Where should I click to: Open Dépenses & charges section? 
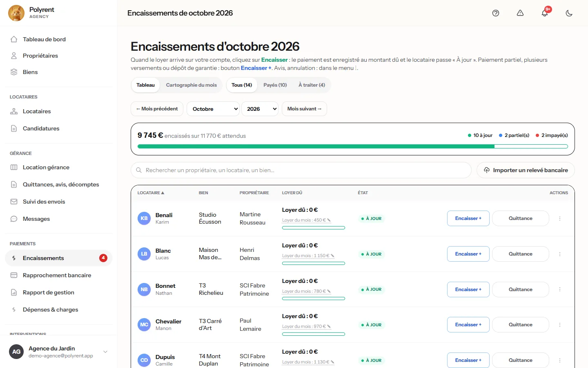(x=58, y=310)
